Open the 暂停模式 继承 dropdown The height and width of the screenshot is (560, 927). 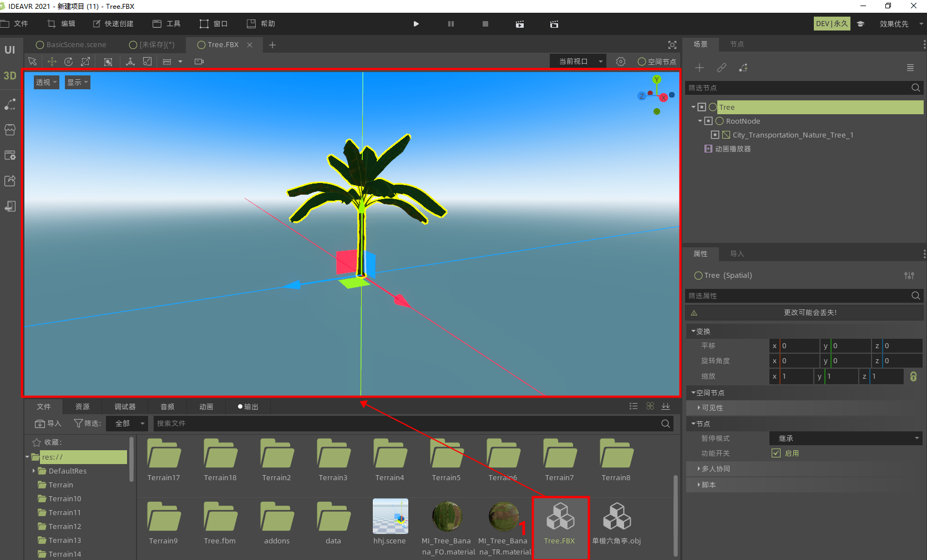click(845, 439)
